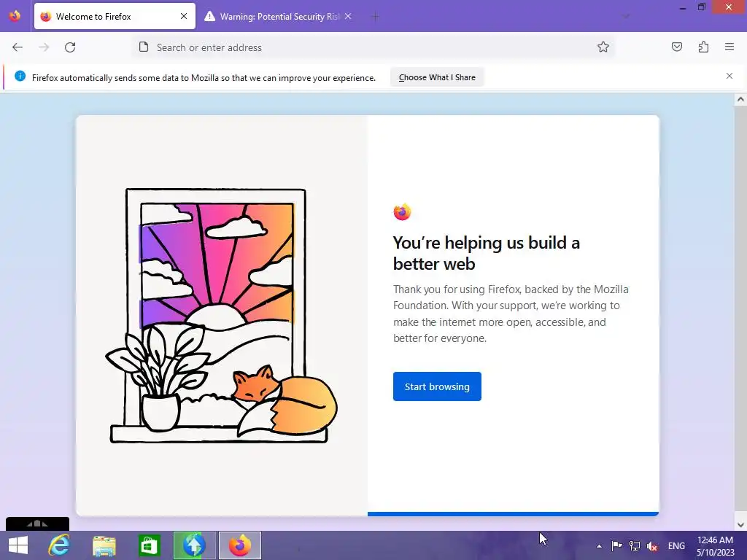Click the Firefox logo above the headline
The height and width of the screenshot is (560, 747).
tap(402, 211)
